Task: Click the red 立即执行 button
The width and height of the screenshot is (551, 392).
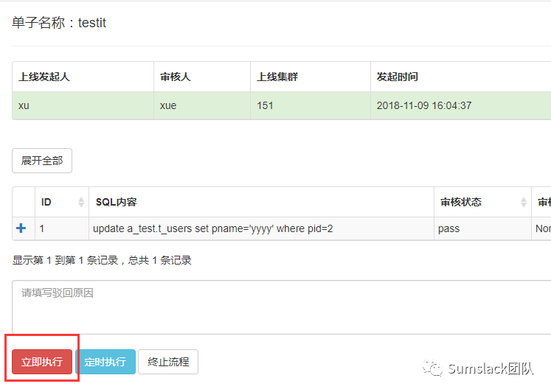Action: click(42, 362)
